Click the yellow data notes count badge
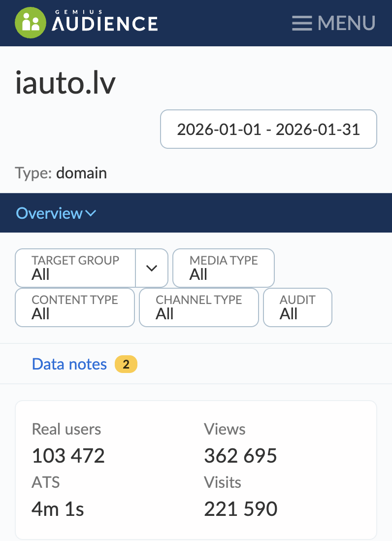Viewport: 392px width, 541px height. 126,365
